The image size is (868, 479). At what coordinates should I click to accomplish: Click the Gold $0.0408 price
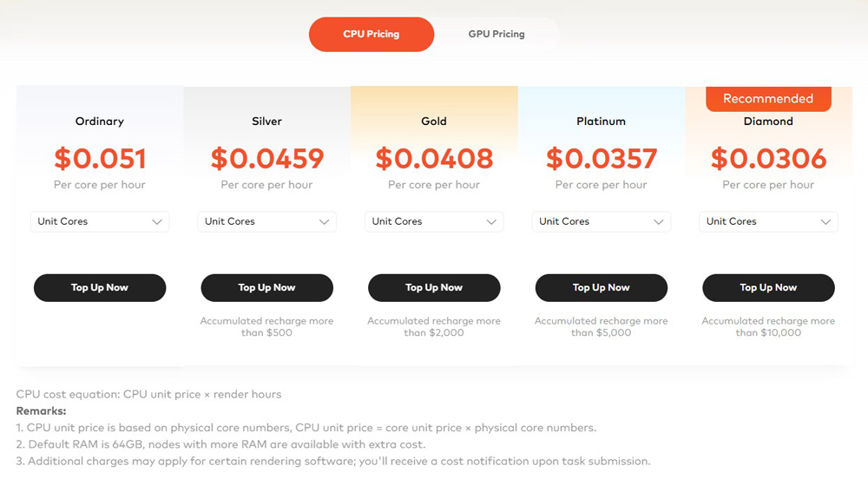[434, 159]
